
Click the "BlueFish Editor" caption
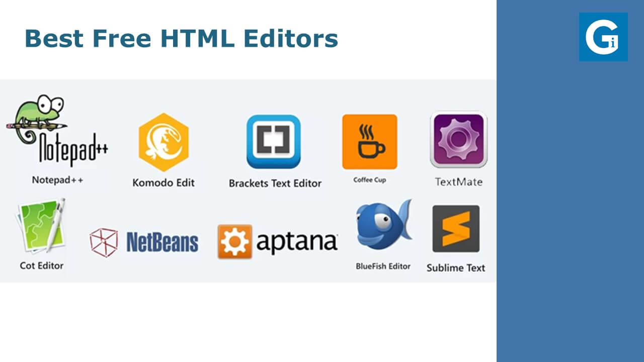[383, 266]
